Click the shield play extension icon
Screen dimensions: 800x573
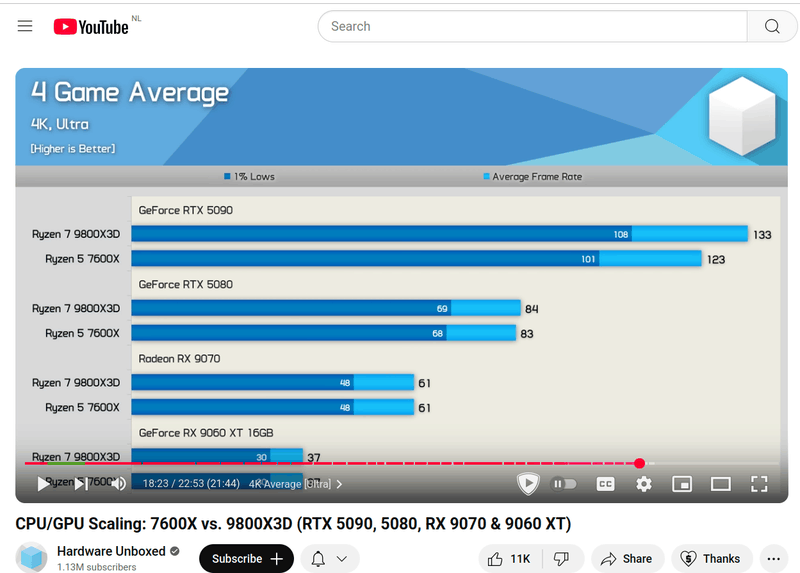coord(528,483)
